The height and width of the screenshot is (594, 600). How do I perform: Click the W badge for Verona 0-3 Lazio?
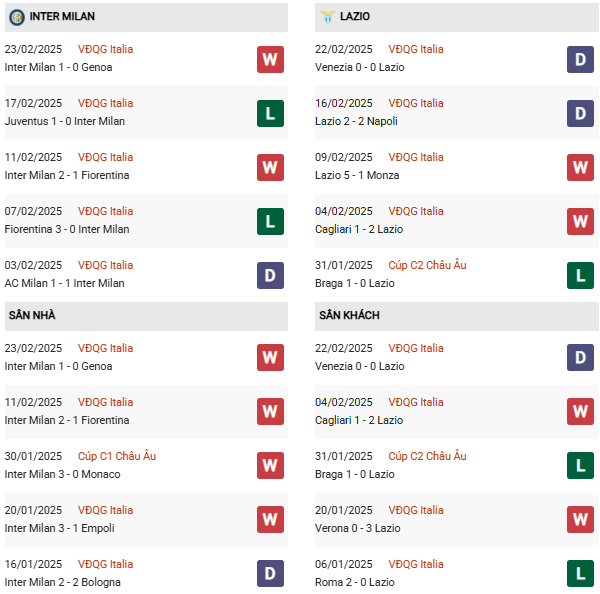(580, 520)
